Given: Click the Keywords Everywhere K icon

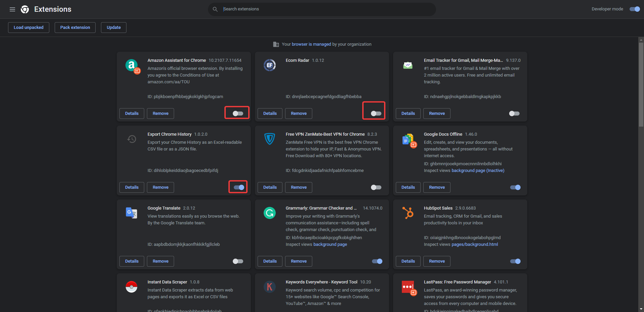Looking at the screenshot, I should point(270,287).
